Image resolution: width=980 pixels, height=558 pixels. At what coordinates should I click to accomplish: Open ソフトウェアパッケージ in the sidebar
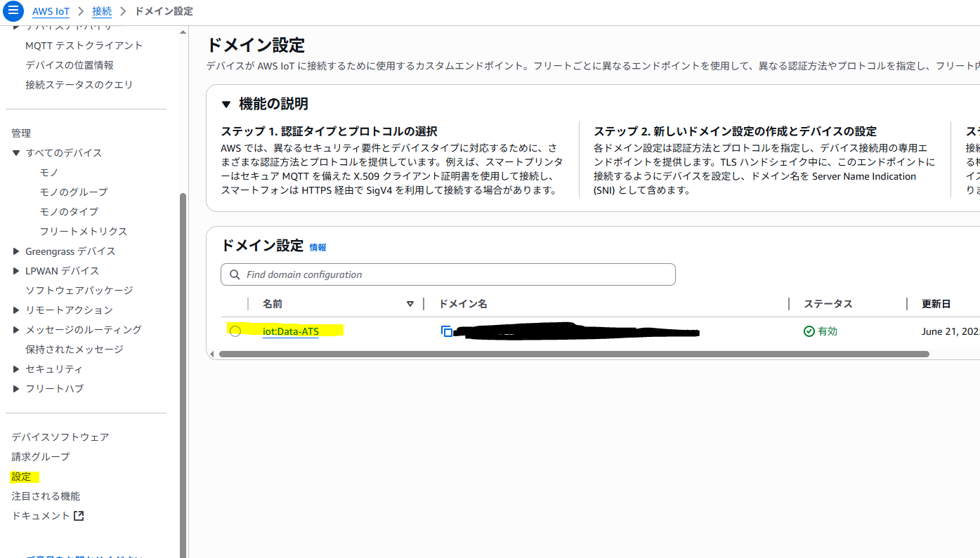79,291
